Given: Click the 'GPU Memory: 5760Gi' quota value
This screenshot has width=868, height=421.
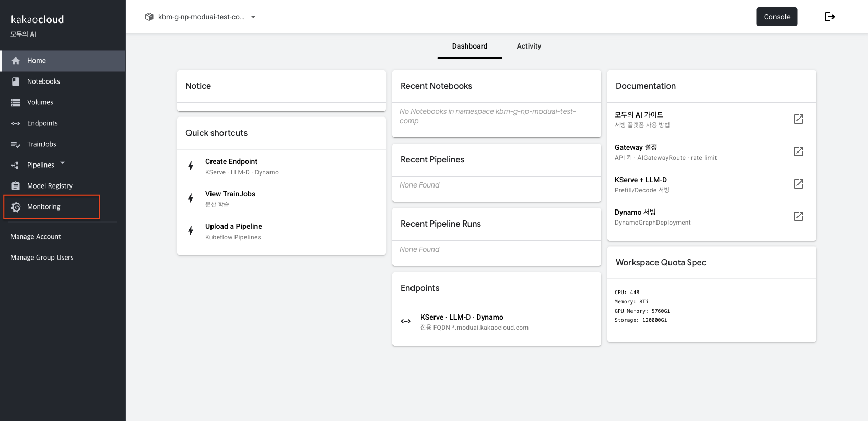Looking at the screenshot, I should [x=642, y=311].
